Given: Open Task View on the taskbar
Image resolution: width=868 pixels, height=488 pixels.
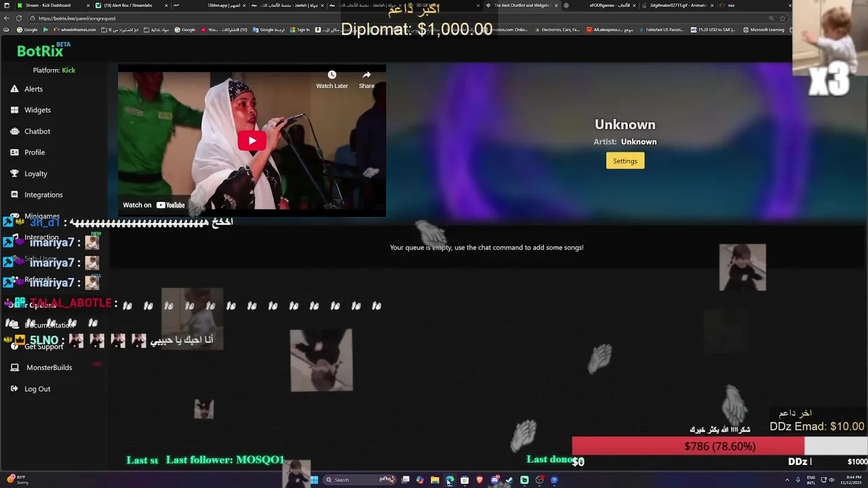Looking at the screenshot, I should (406, 480).
